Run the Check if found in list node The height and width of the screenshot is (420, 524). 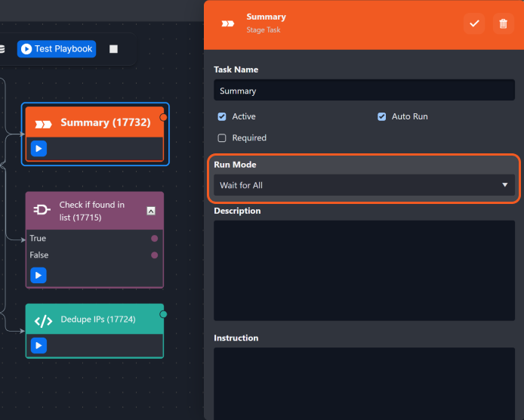[x=39, y=275]
